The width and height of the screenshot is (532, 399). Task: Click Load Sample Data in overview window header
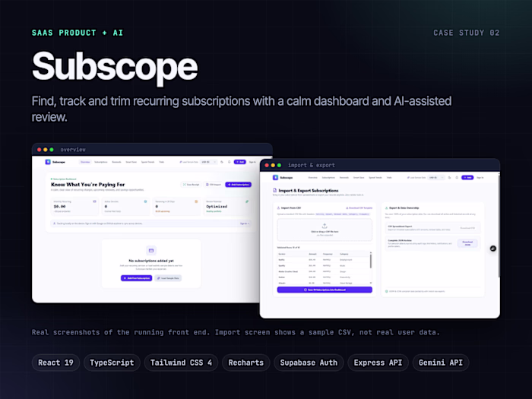[x=189, y=162]
